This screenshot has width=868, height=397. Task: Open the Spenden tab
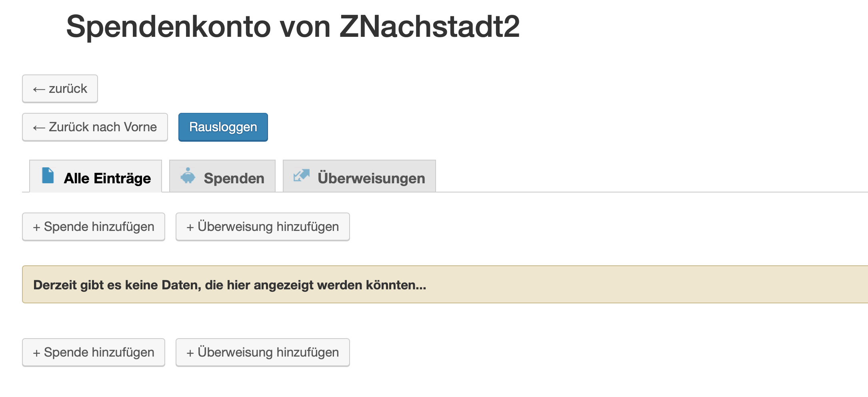[x=234, y=178]
